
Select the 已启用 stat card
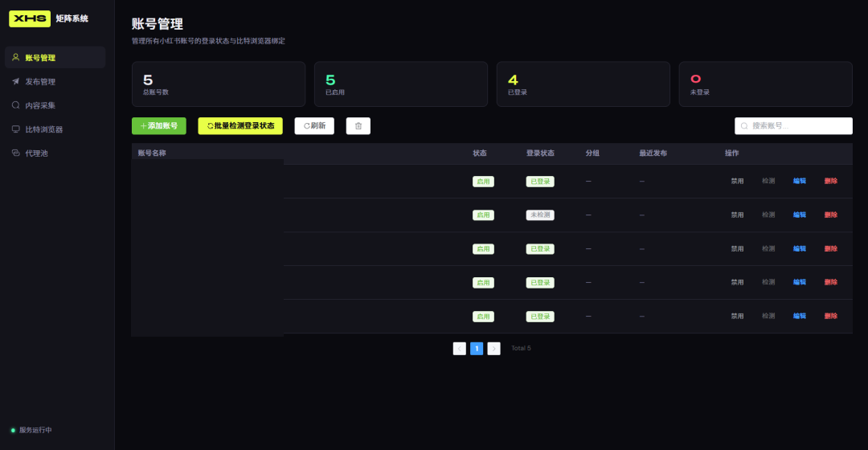(401, 84)
